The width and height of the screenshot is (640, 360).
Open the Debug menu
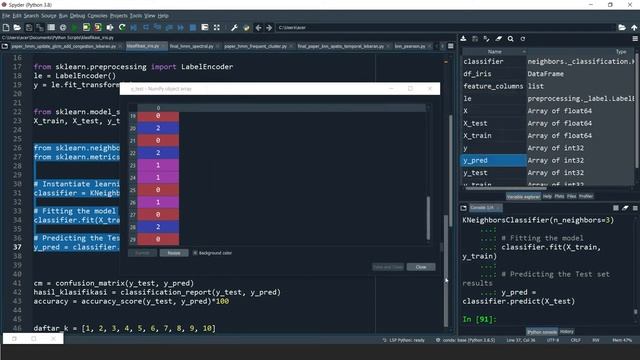(77, 16)
